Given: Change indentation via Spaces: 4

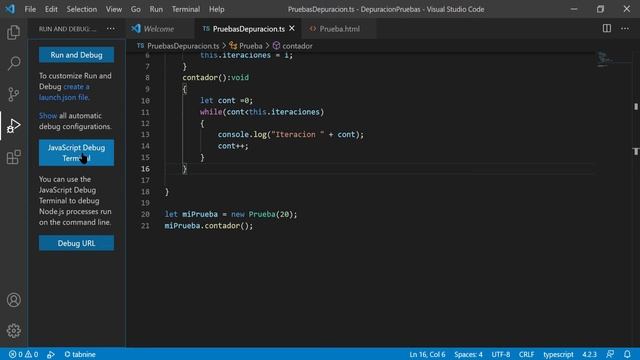Looking at the screenshot, I should pos(468,354).
